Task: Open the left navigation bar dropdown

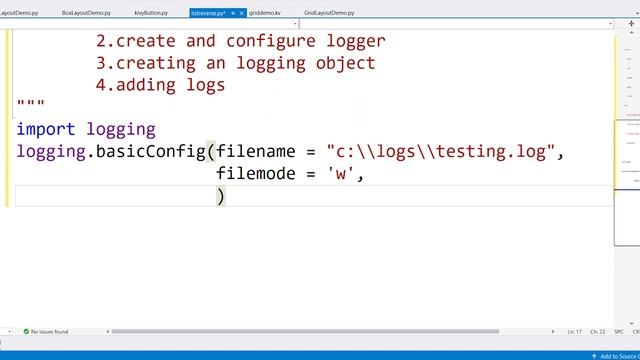Action: pyautogui.click(x=295, y=24)
